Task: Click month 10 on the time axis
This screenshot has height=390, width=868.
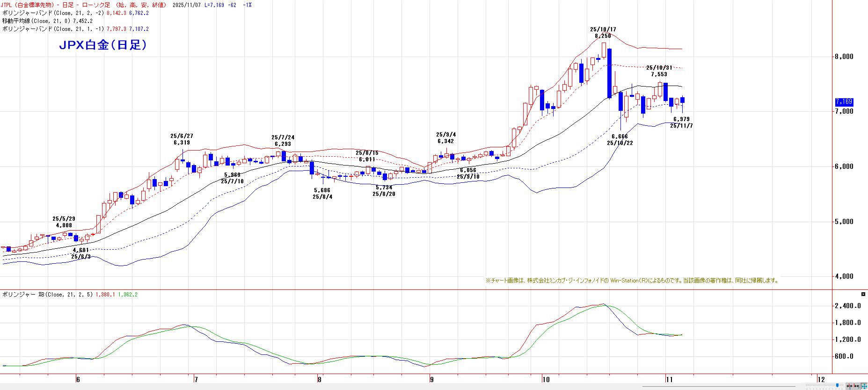Action: 546,379
